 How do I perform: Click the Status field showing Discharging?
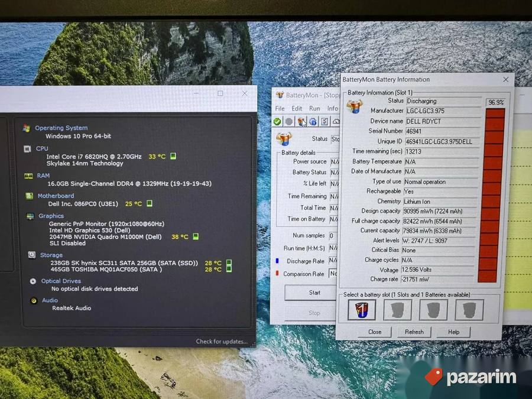(444, 101)
